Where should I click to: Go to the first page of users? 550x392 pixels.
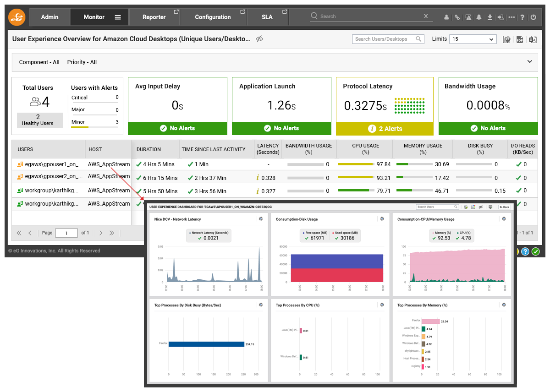point(19,233)
